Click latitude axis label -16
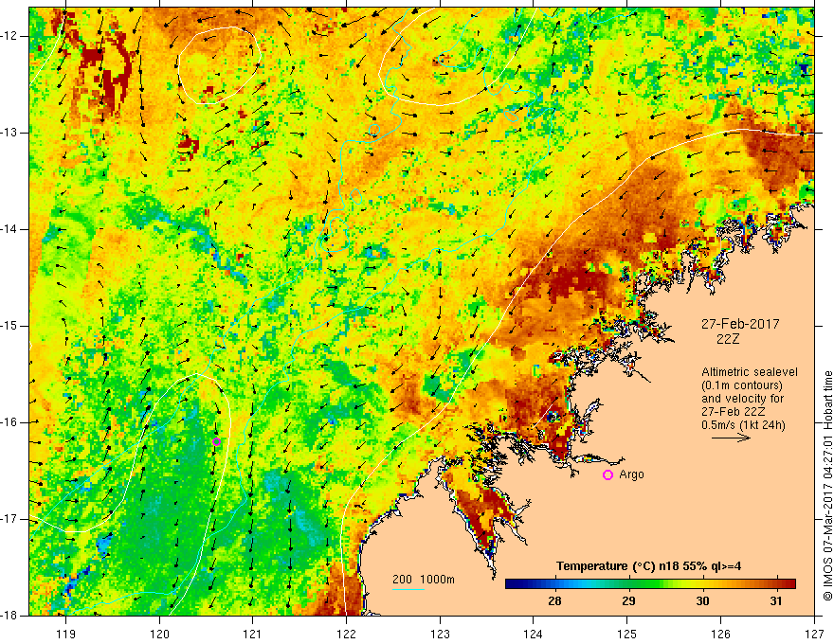The height and width of the screenshot is (644, 834). [x=9, y=422]
